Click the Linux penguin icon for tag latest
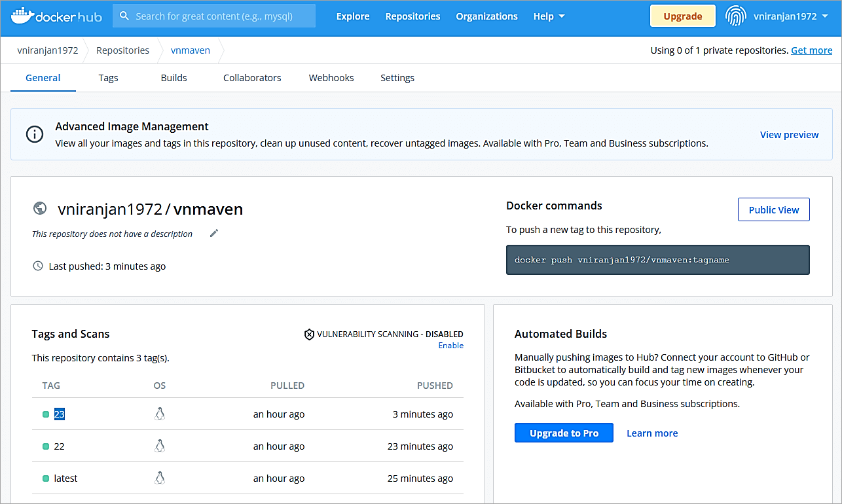The image size is (842, 504). click(x=159, y=478)
